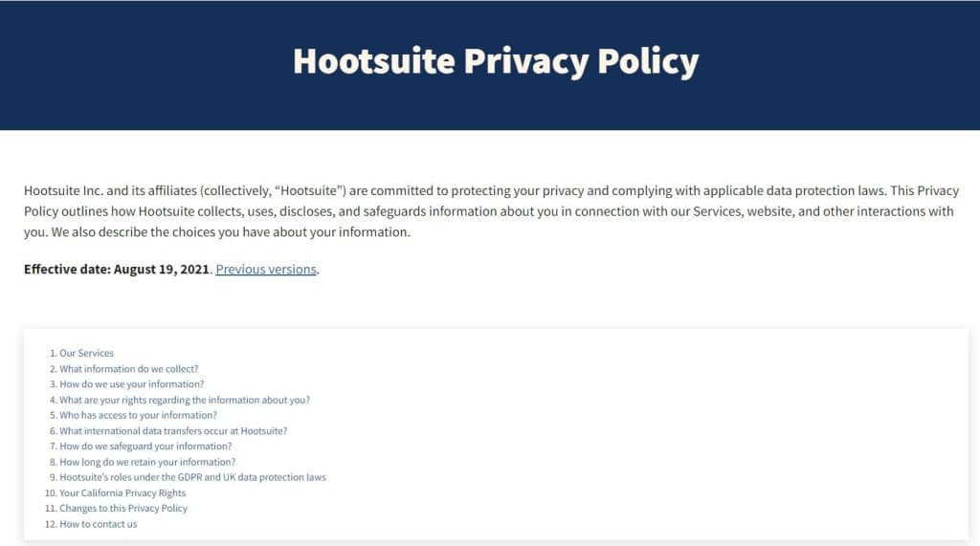This screenshot has width=980, height=546.
Task: Open the Previous versions link
Action: pyautogui.click(x=266, y=270)
